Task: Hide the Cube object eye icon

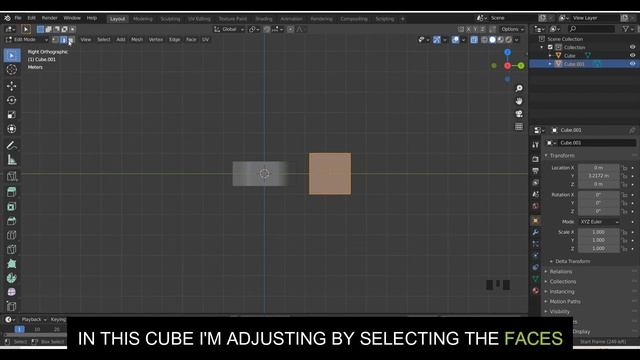Action: click(x=632, y=56)
